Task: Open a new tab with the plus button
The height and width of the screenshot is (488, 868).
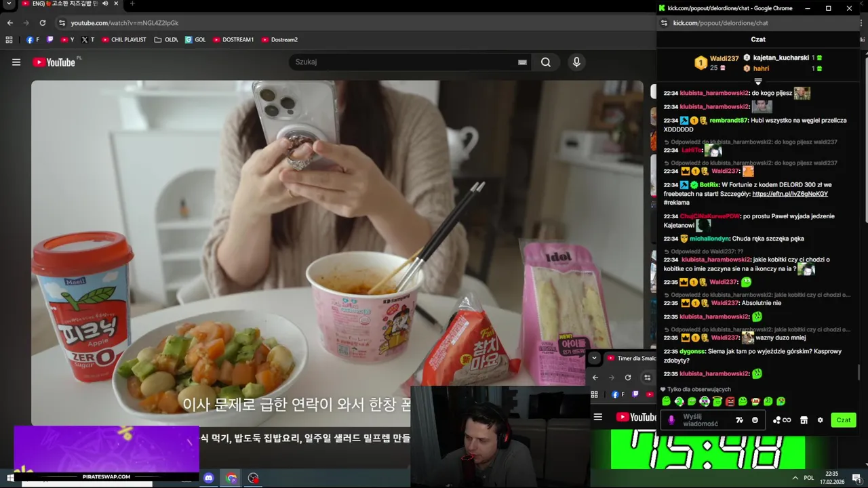Action: click(x=132, y=4)
